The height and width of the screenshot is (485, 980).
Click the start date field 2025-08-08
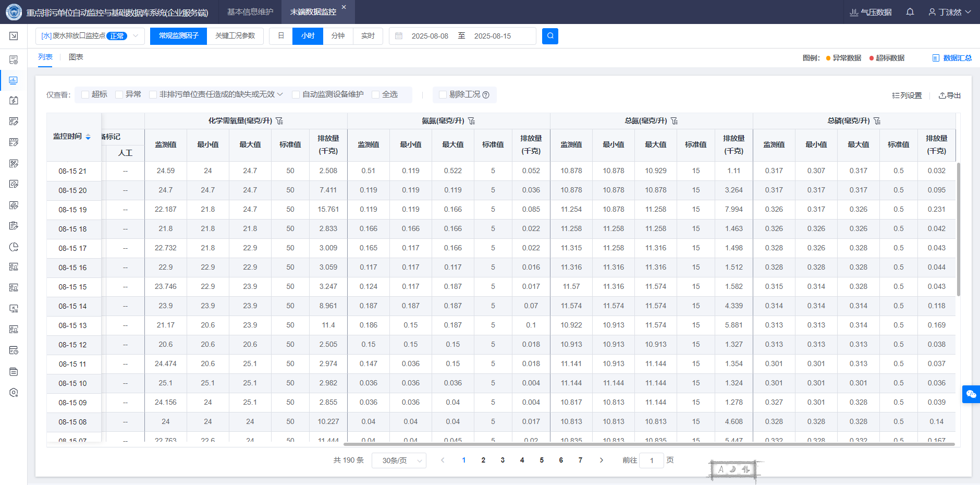[x=430, y=36]
